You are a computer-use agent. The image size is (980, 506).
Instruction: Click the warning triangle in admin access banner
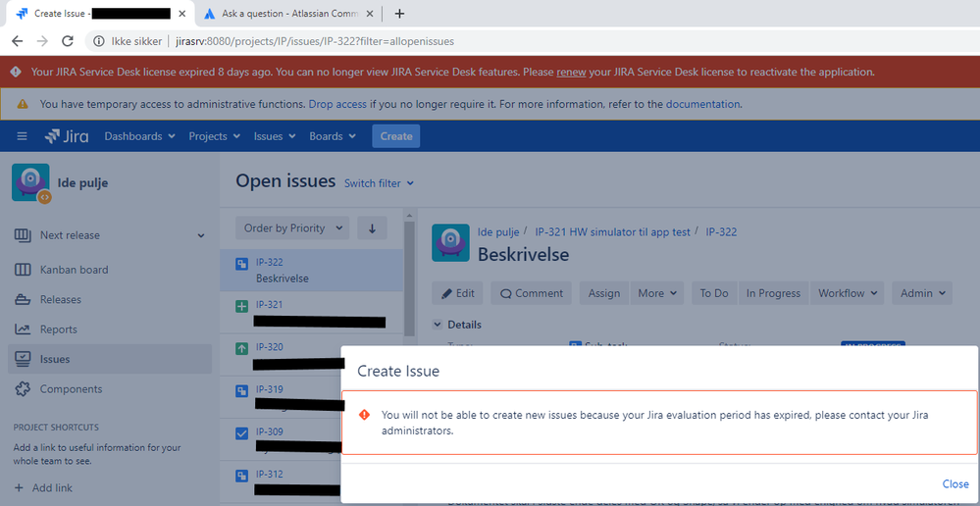click(x=23, y=104)
